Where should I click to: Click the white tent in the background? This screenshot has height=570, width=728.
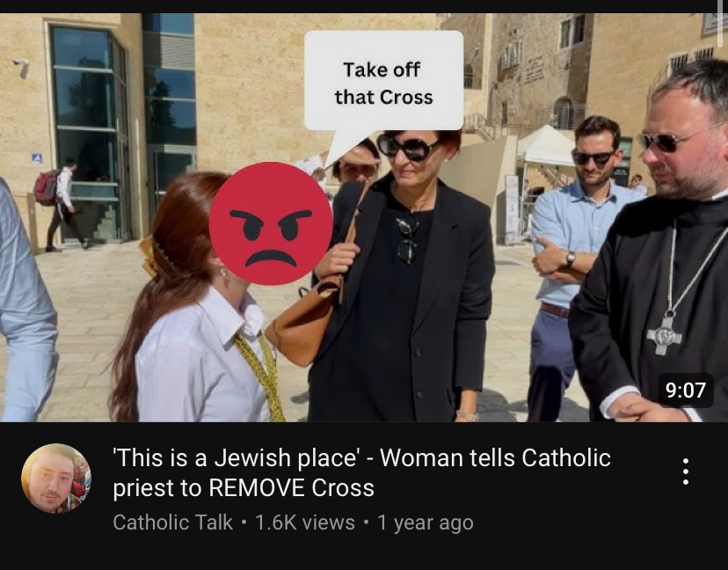click(546, 146)
